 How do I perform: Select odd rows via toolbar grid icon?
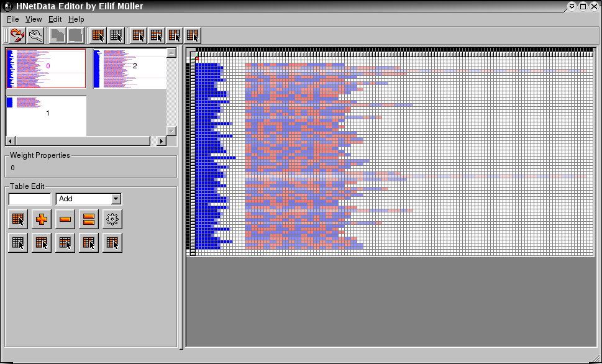(138, 35)
